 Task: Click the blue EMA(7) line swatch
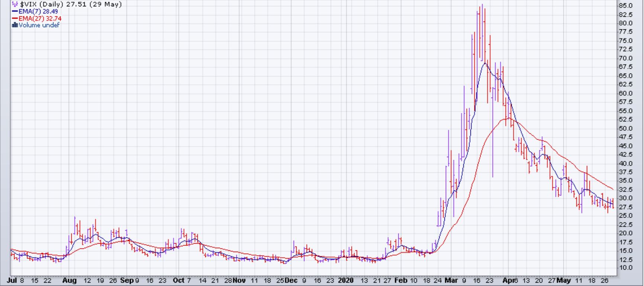pos(15,12)
